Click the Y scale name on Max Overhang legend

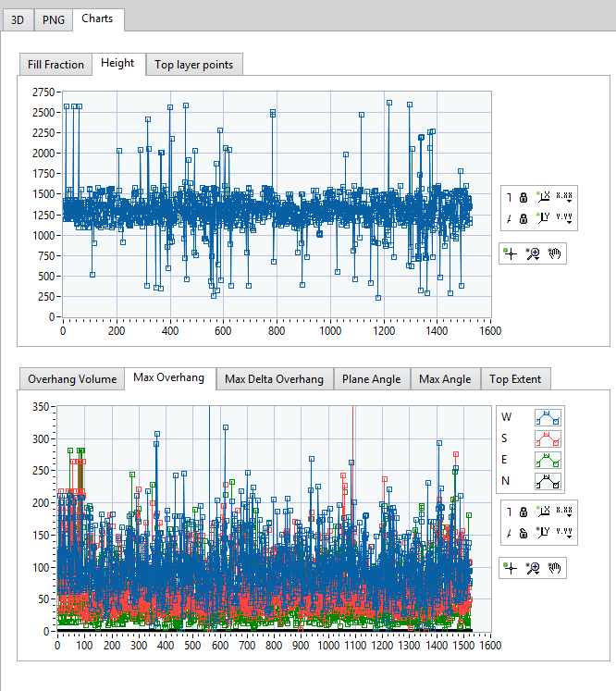[x=510, y=533]
